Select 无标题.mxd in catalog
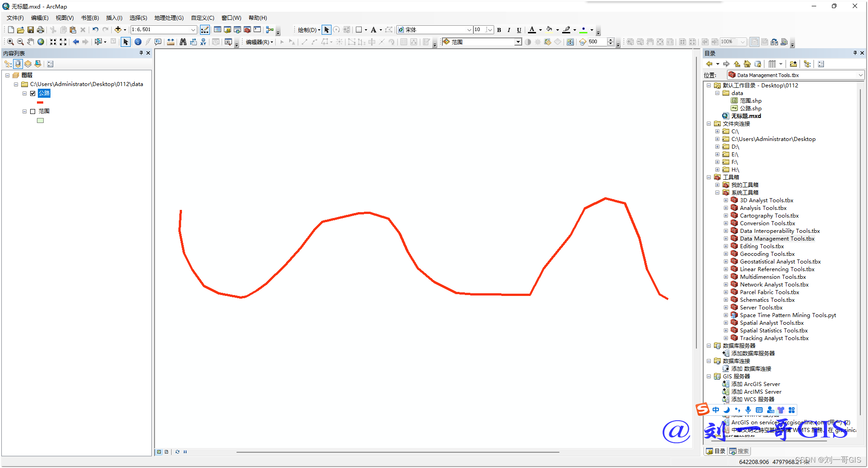Screen dimensions: 868x468 coord(746,116)
